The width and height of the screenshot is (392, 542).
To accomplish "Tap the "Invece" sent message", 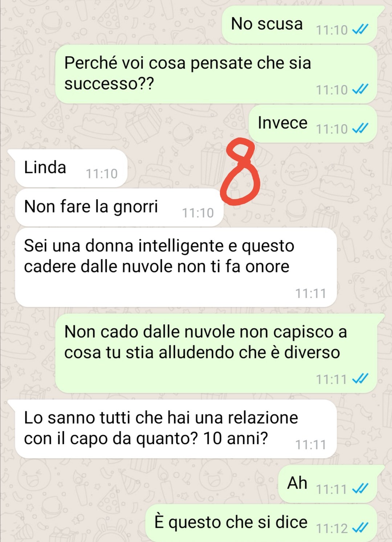I will coord(313,124).
